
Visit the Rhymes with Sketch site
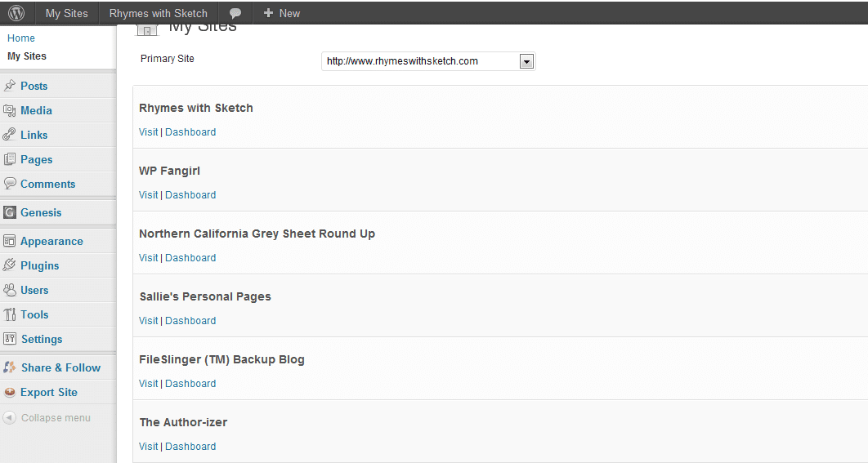(x=149, y=131)
